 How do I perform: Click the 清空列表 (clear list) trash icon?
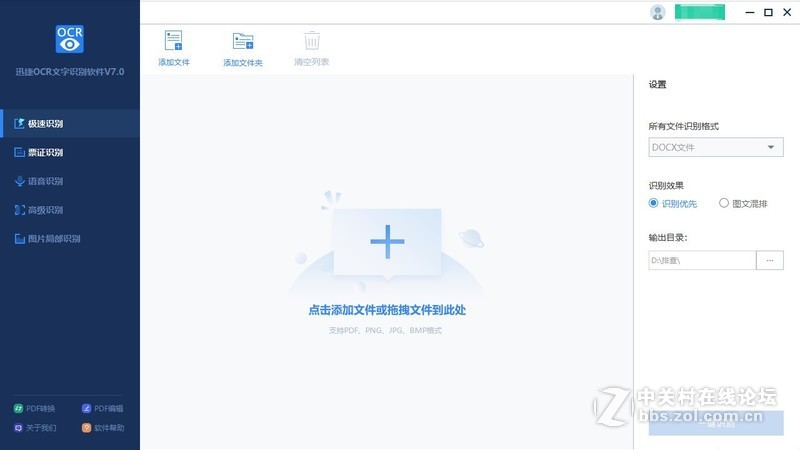click(312, 40)
